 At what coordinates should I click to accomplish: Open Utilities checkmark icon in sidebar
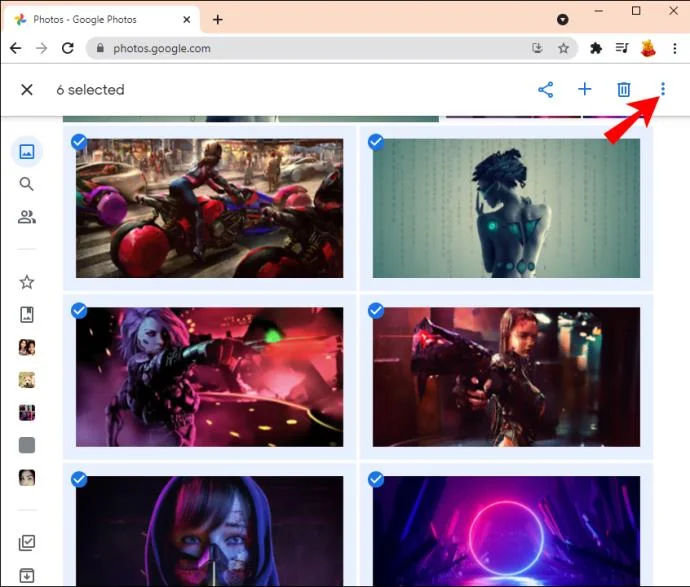(27, 543)
